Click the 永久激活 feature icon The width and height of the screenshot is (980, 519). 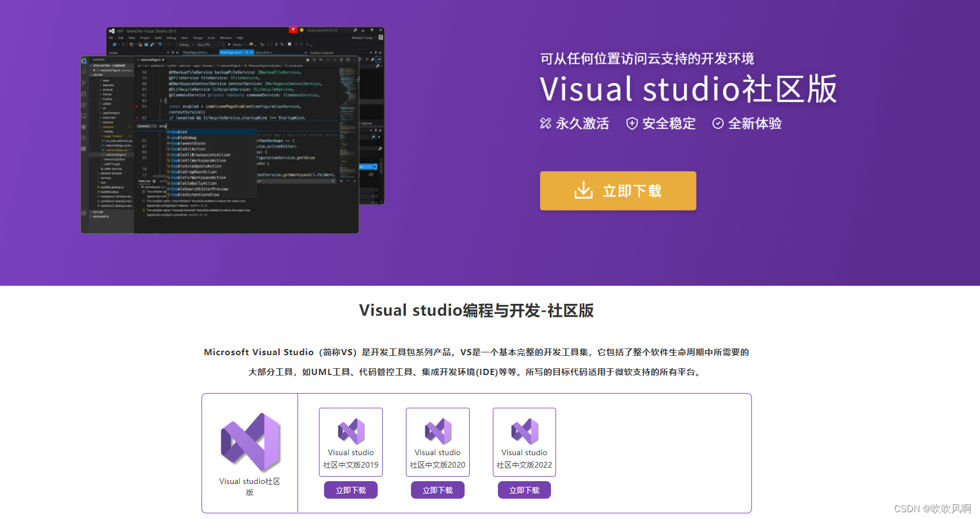(545, 123)
